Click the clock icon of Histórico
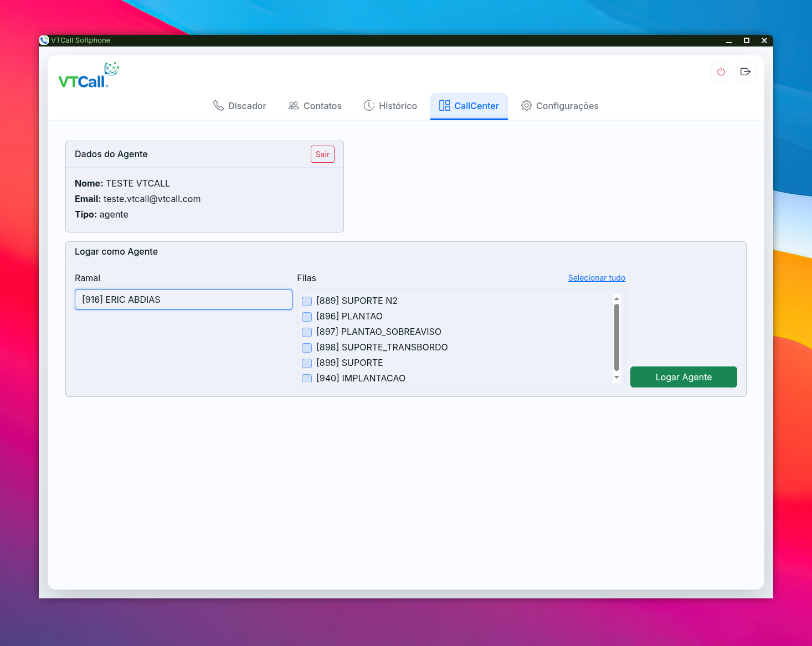 (369, 106)
